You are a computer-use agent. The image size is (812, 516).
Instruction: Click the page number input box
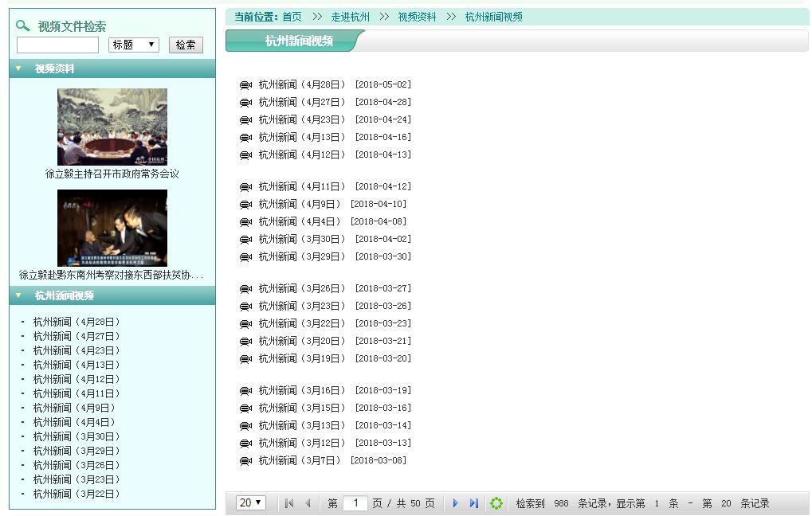coord(355,503)
